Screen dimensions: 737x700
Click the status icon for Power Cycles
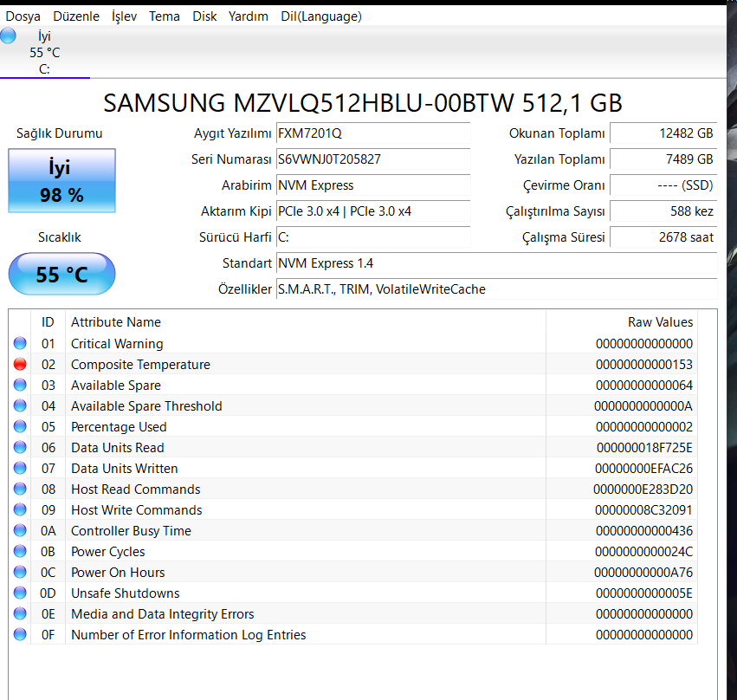(x=20, y=551)
